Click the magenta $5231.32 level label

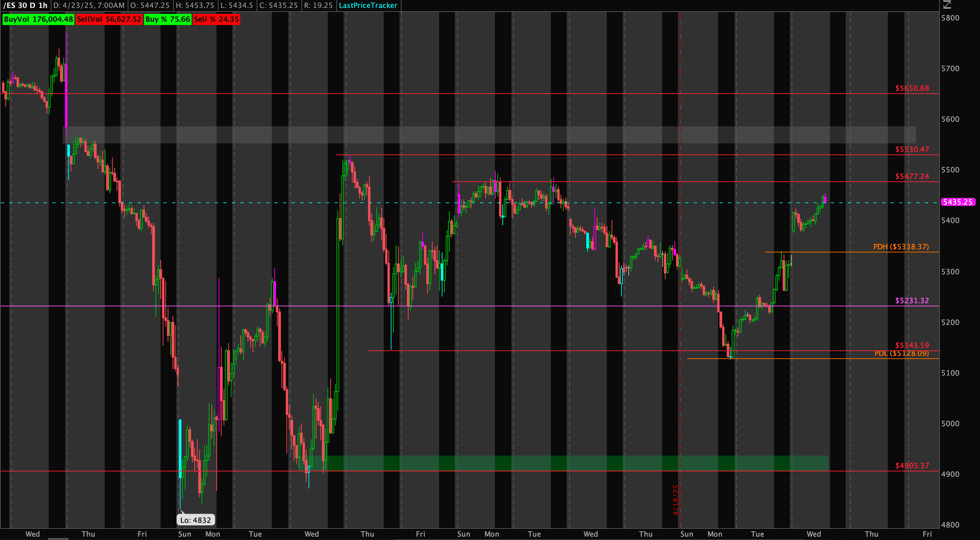(x=911, y=301)
